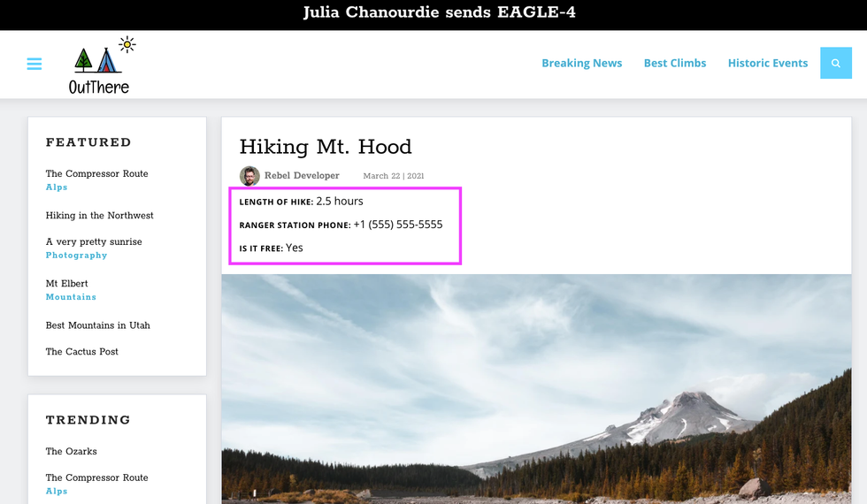
Task: Open the Best Climbs menu item
Action: (x=674, y=64)
